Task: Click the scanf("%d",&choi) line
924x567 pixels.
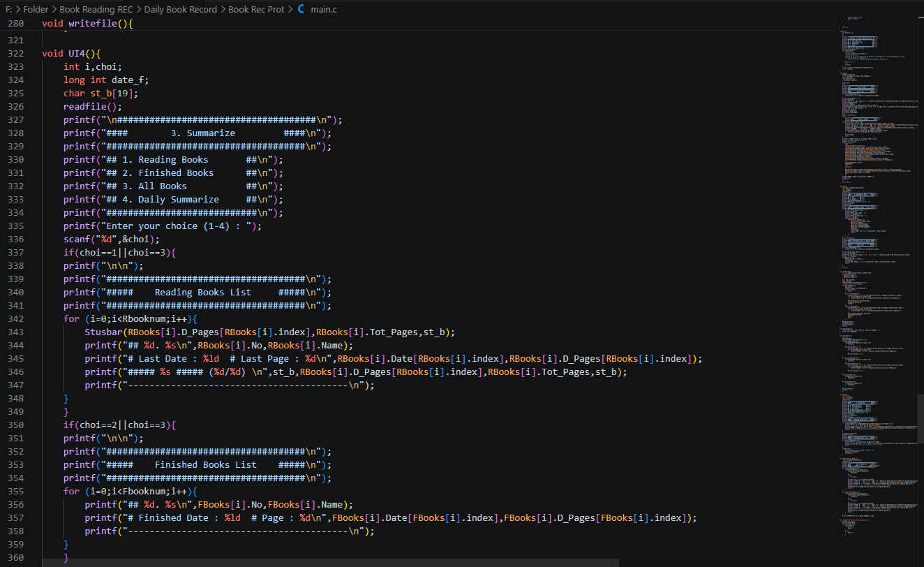Action: tap(112, 240)
